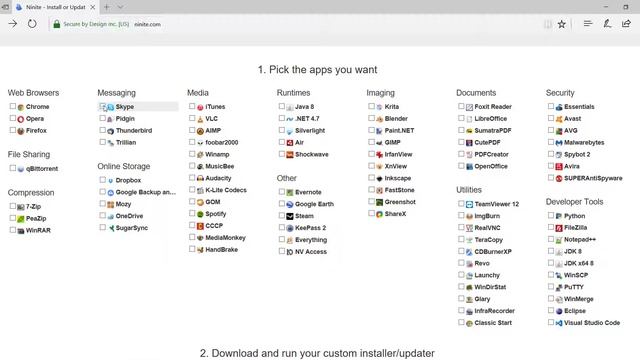
Task: Select the Paint.NET checkbox
Action: coord(371,130)
